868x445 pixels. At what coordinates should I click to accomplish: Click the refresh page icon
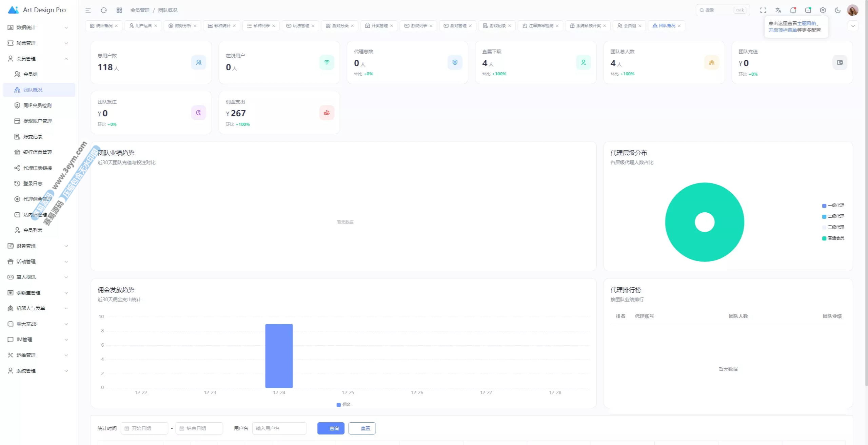[104, 10]
